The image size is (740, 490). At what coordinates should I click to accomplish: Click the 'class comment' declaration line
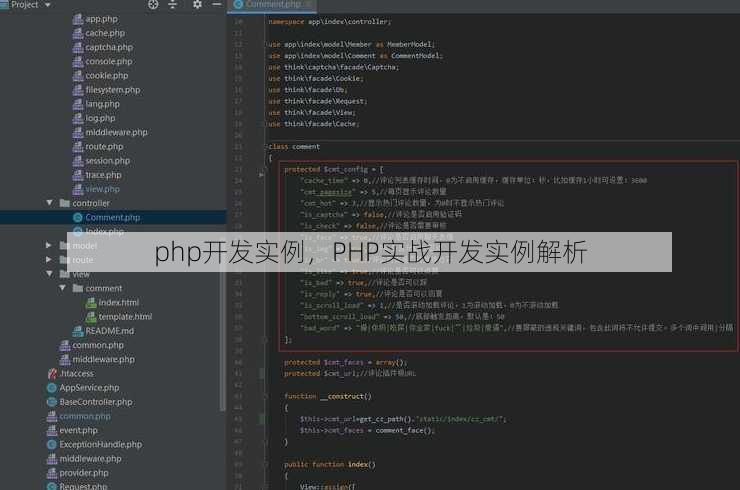click(294, 147)
